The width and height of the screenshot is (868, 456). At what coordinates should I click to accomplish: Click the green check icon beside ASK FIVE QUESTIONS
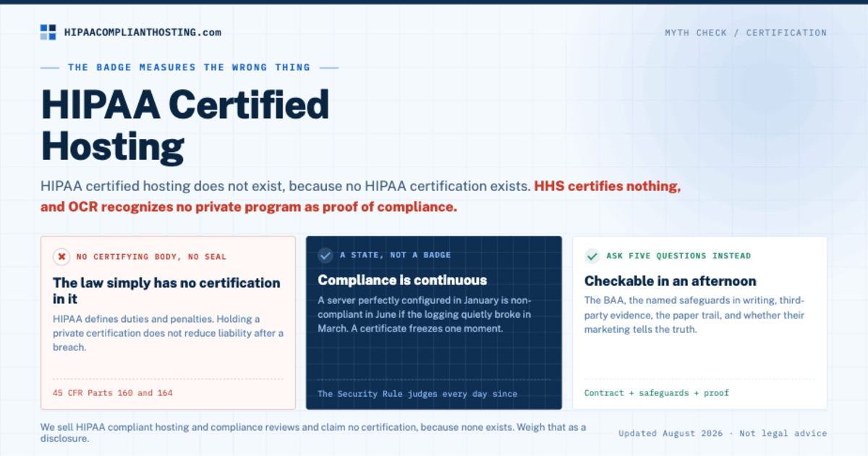[x=592, y=256]
